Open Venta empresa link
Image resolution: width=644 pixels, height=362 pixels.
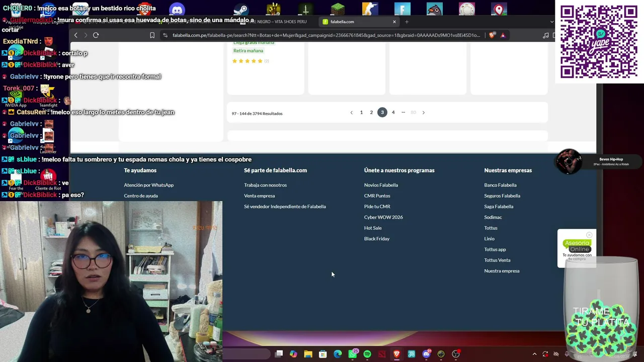[x=259, y=196]
